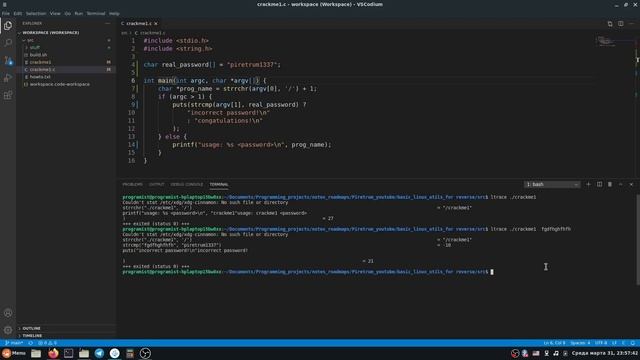Open the File menu

pyautogui.click(x=6, y=13)
